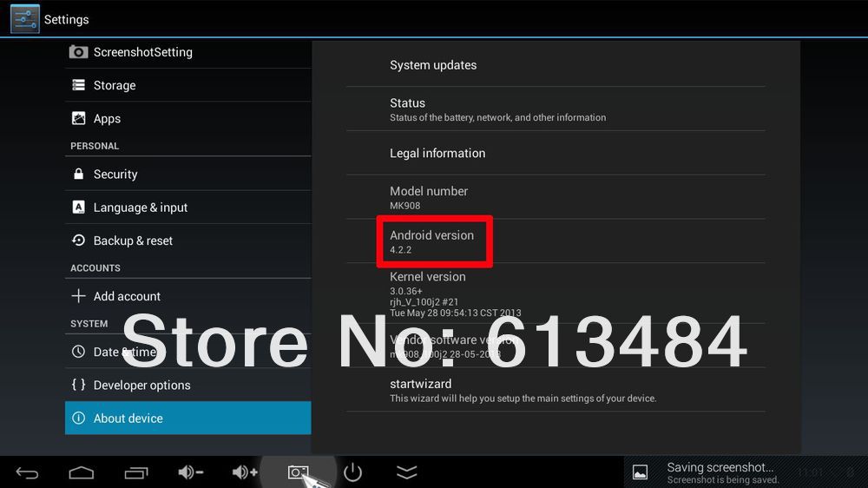Open Status of battery and network

point(556,109)
